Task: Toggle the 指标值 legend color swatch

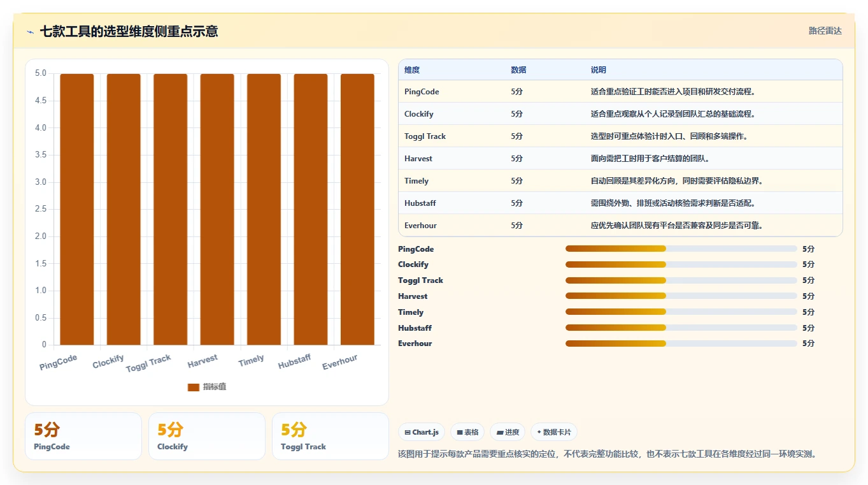Action: coord(194,387)
